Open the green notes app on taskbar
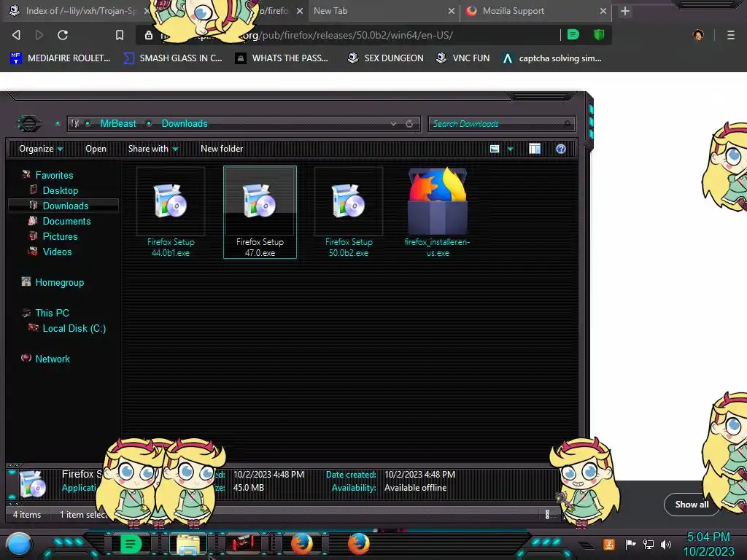747x560 pixels. 131,544
